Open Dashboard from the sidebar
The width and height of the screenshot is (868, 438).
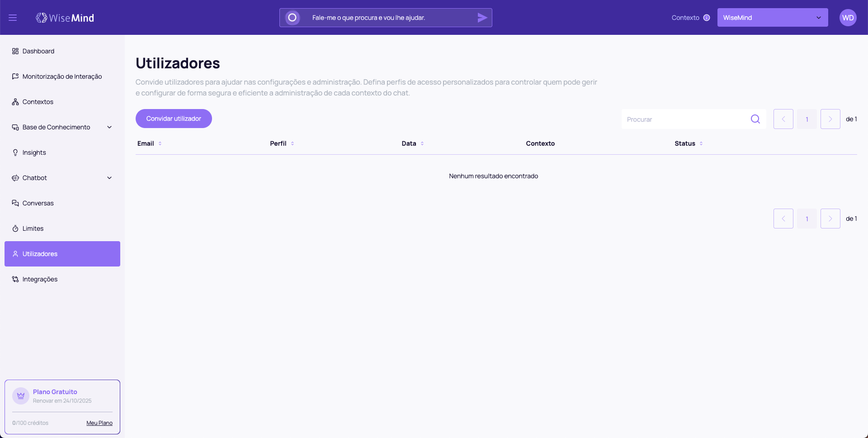[x=38, y=51]
